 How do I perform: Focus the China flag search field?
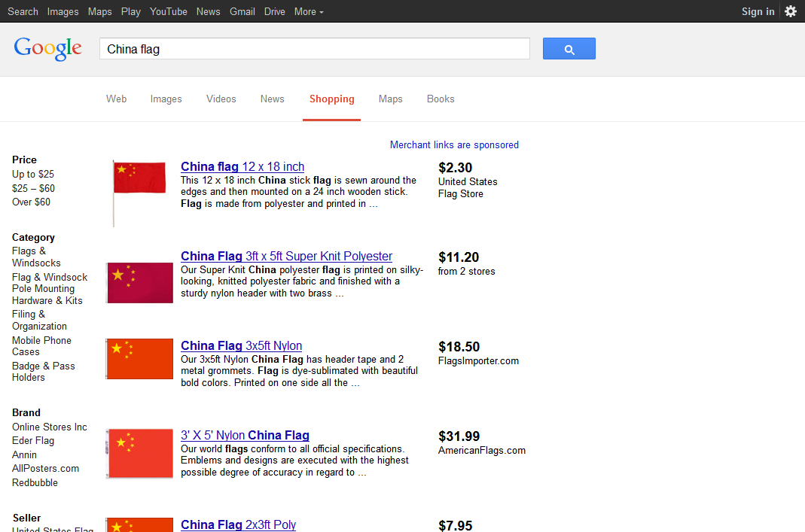tap(315, 49)
